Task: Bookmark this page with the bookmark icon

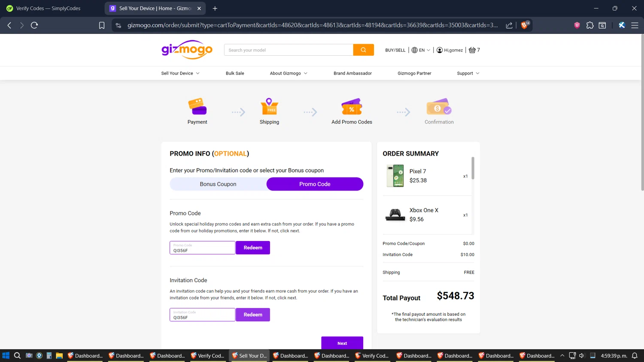Action: pyautogui.click(x=102, y=25)
